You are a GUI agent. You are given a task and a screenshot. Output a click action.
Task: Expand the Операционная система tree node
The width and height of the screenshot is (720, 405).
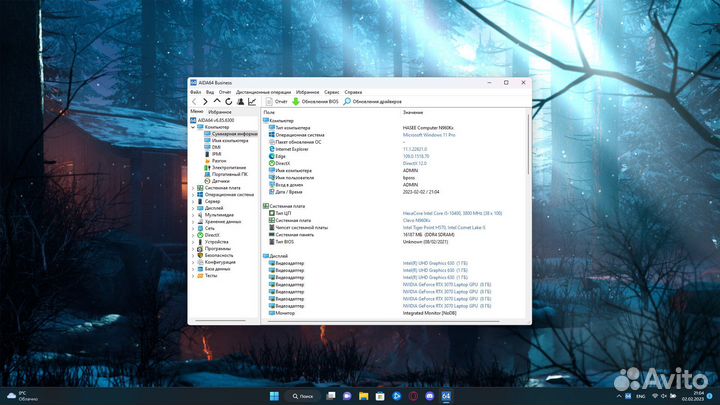pos(193,195)
